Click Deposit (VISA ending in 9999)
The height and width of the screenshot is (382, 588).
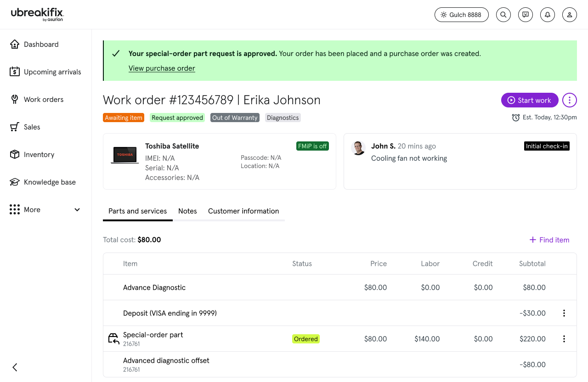click(170, 313)
